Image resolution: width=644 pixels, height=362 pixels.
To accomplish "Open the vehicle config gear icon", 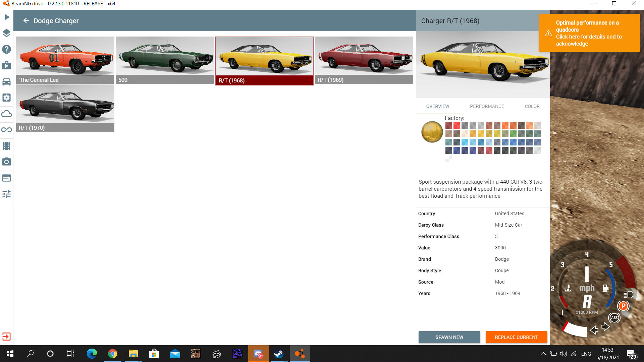I will (6, 98).
